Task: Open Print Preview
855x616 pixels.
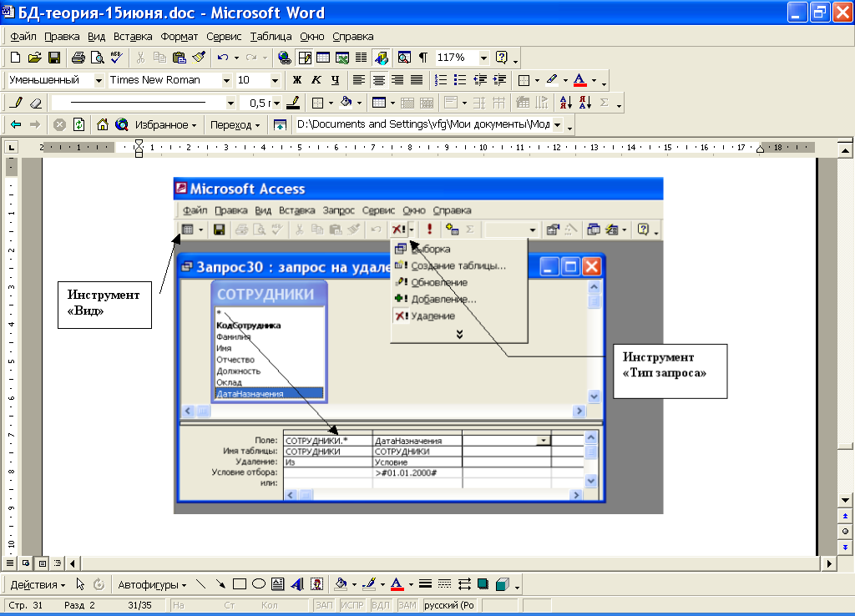Action: coord(97,58)
